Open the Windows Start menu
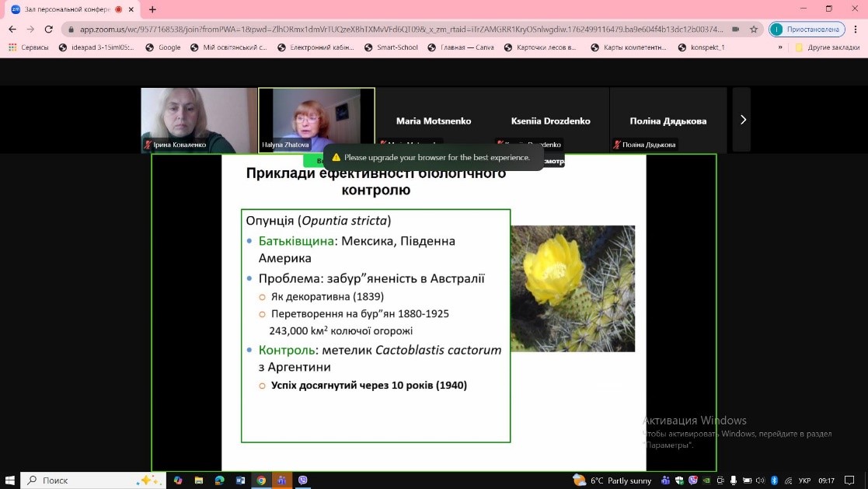The height and width of the screenshot is (489, 868). (9, 480)
